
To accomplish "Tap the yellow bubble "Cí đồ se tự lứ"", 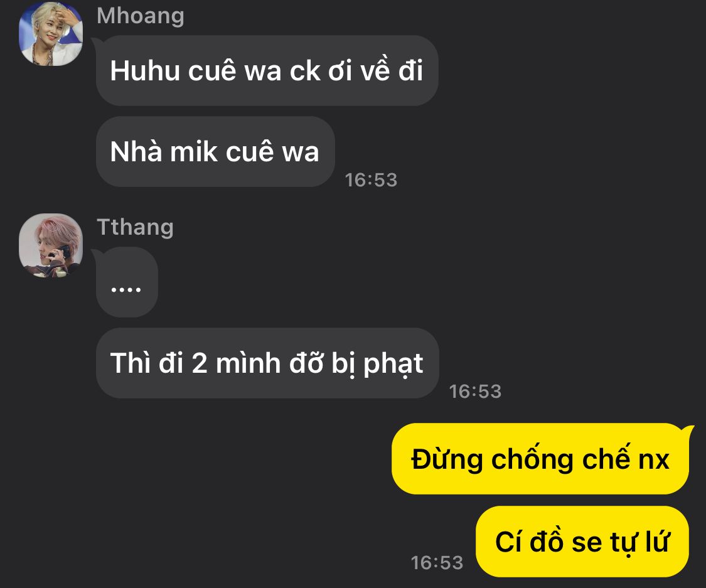I will [x=582, y=542].
